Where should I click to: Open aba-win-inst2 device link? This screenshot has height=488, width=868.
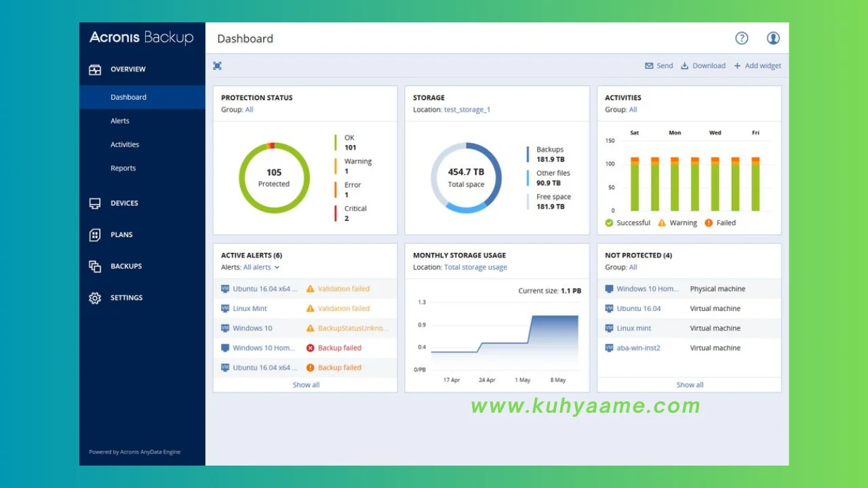638,348
